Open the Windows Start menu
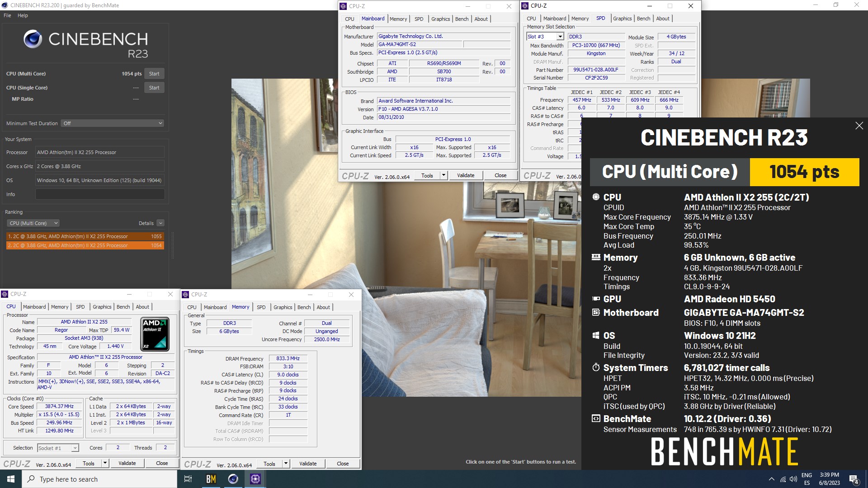868x488 pixels. point(11,479)
